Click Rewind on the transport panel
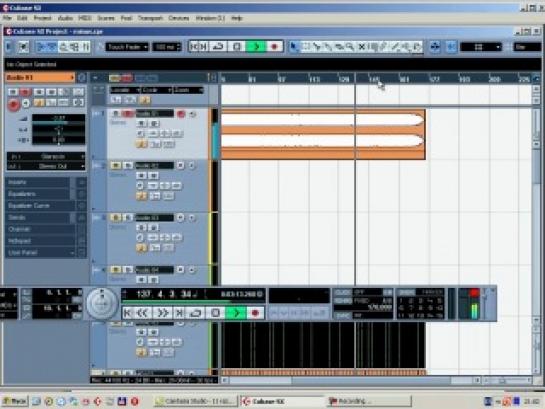The height and width of the screenshot is (409, 545). [142, 313]
